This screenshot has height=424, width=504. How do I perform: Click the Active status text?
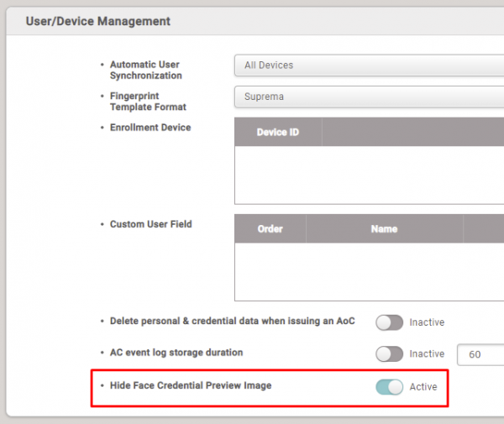423,387
